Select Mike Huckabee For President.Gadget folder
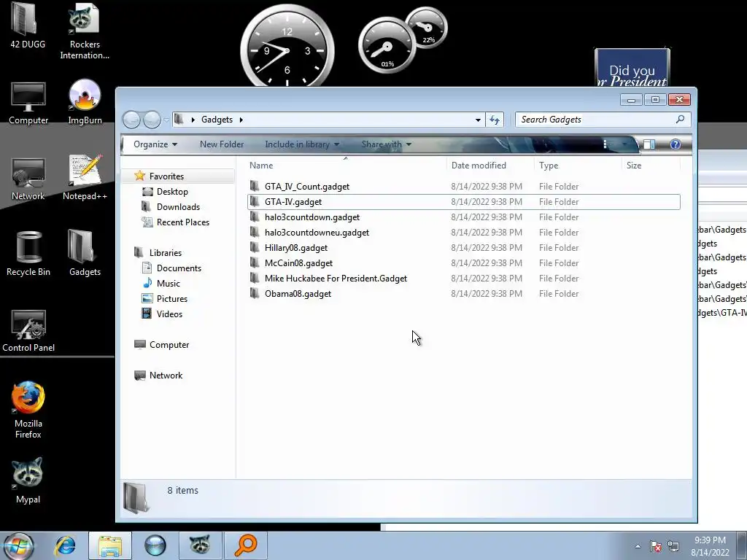This screenshot has width=747, height=560. point(464,278)
